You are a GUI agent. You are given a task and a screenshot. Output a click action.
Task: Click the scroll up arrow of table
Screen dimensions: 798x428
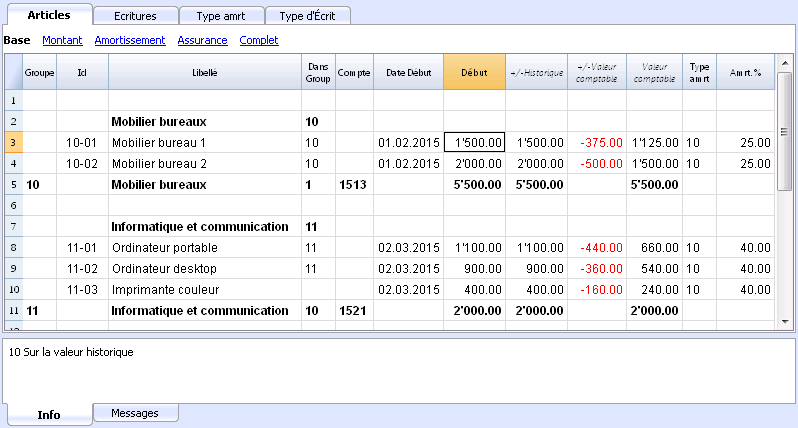click(x=785, y=64)
